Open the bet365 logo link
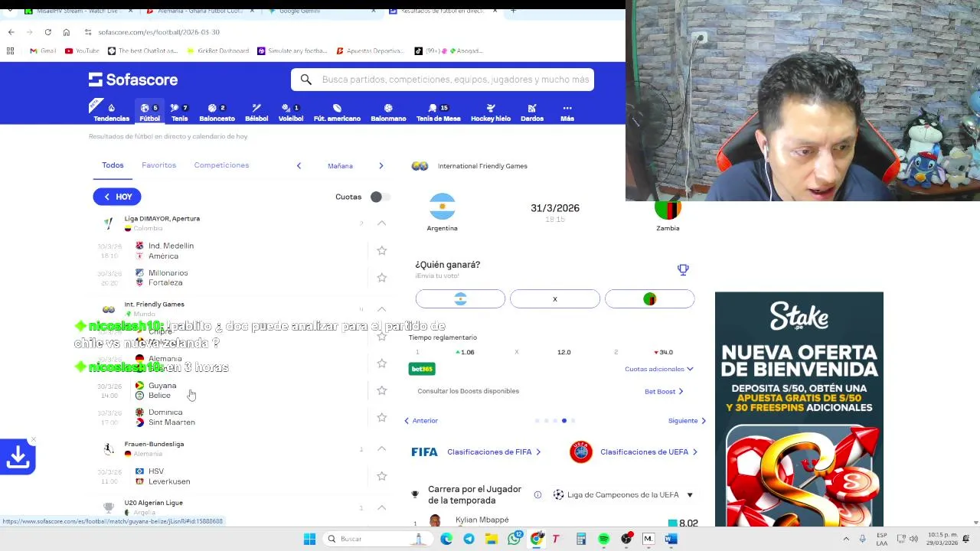980x551 pixels. point(422,369)
